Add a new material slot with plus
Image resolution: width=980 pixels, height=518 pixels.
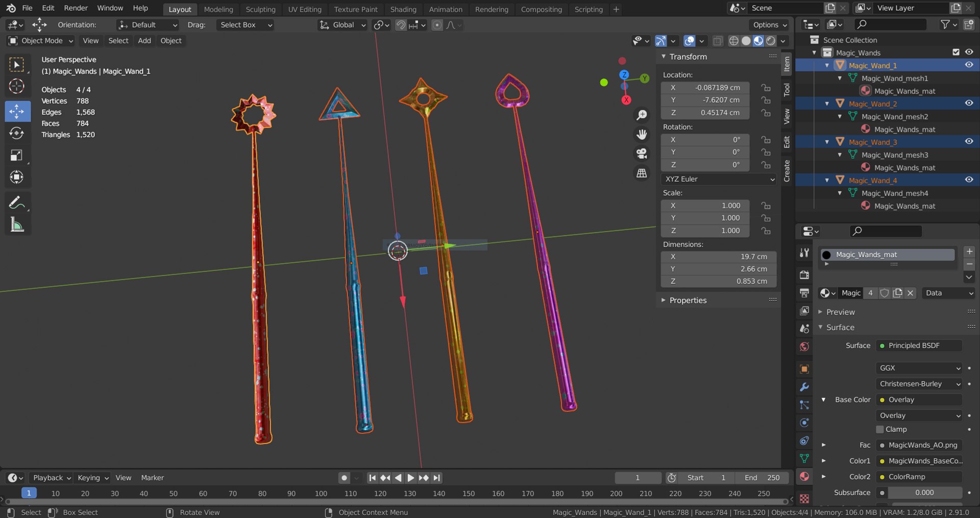coord(969,251)
